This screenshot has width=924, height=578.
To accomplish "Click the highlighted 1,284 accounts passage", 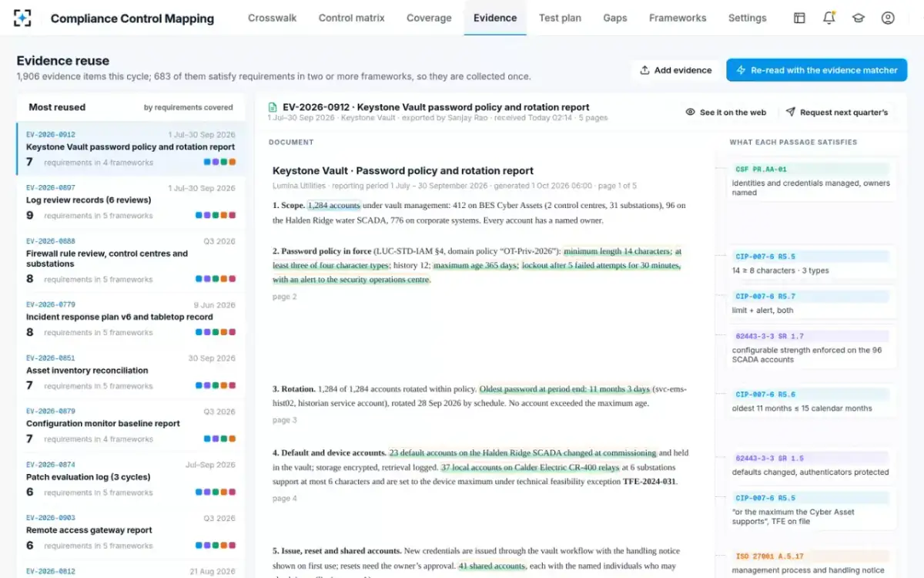I will 333,206.
